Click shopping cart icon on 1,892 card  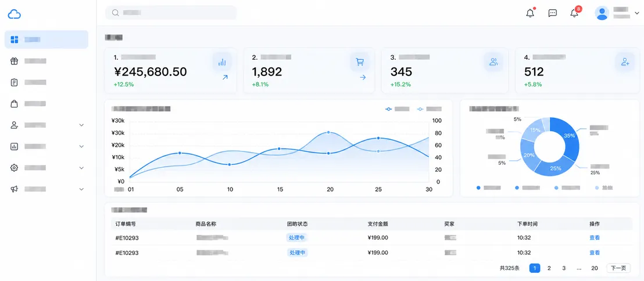[360, 62]
